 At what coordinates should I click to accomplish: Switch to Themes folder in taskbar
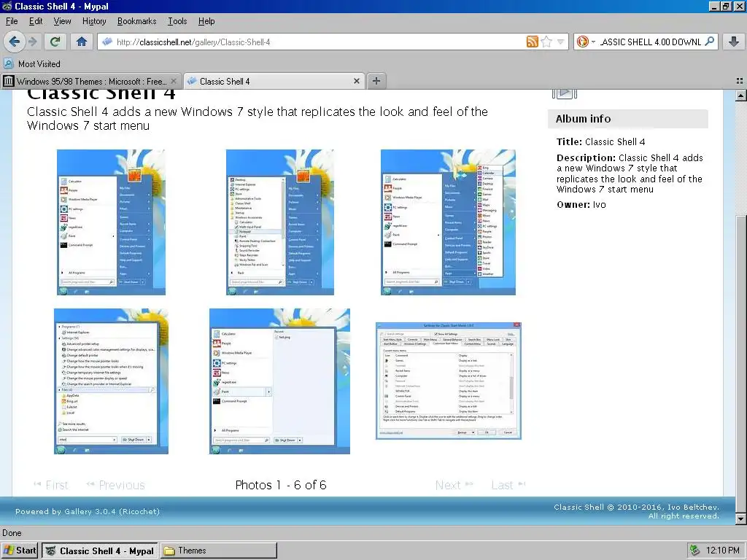(x=219, y=551)
